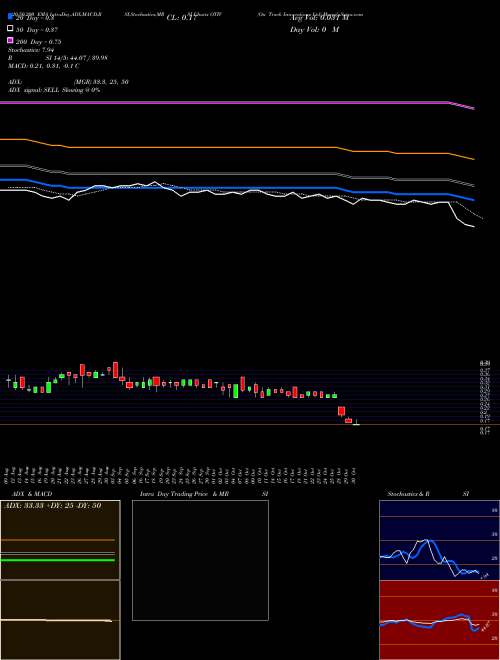Screen dimensions: 500x660
Task: Click the 'CL: 0.17' closing price label
Action: pos(181,18)
